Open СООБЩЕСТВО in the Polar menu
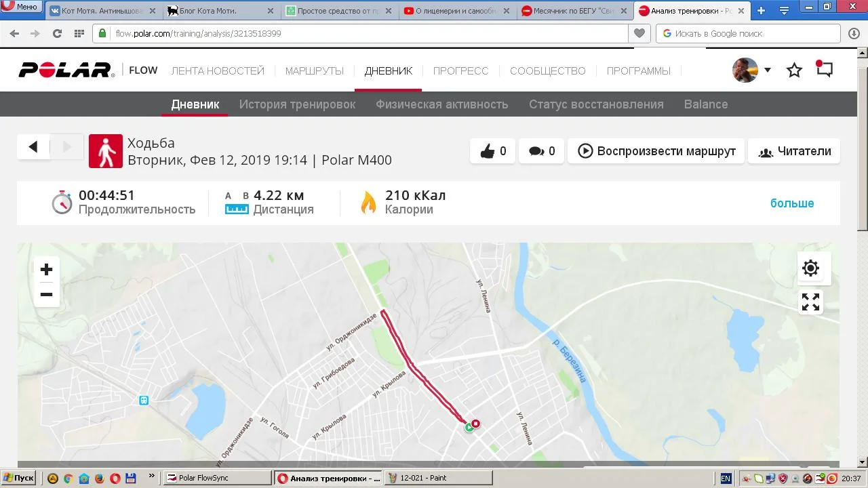868x488 pixels. point(548,70)
